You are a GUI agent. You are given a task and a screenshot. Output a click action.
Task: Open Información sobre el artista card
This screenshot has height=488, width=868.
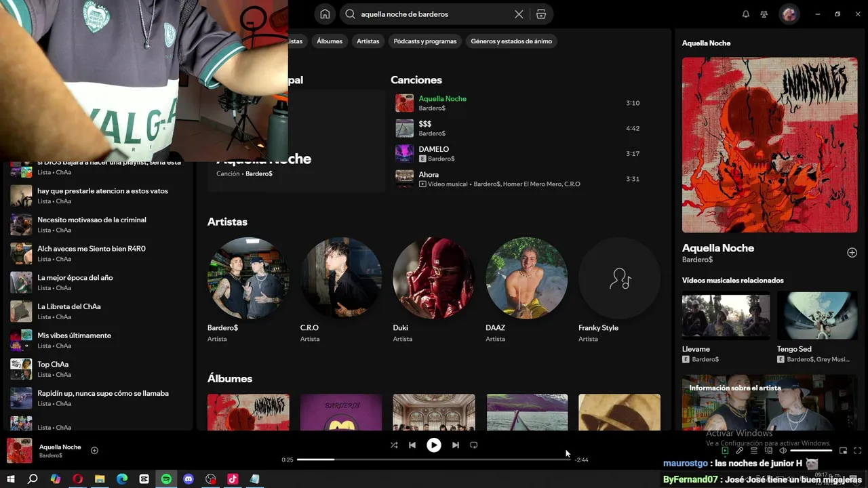(770, 403)
